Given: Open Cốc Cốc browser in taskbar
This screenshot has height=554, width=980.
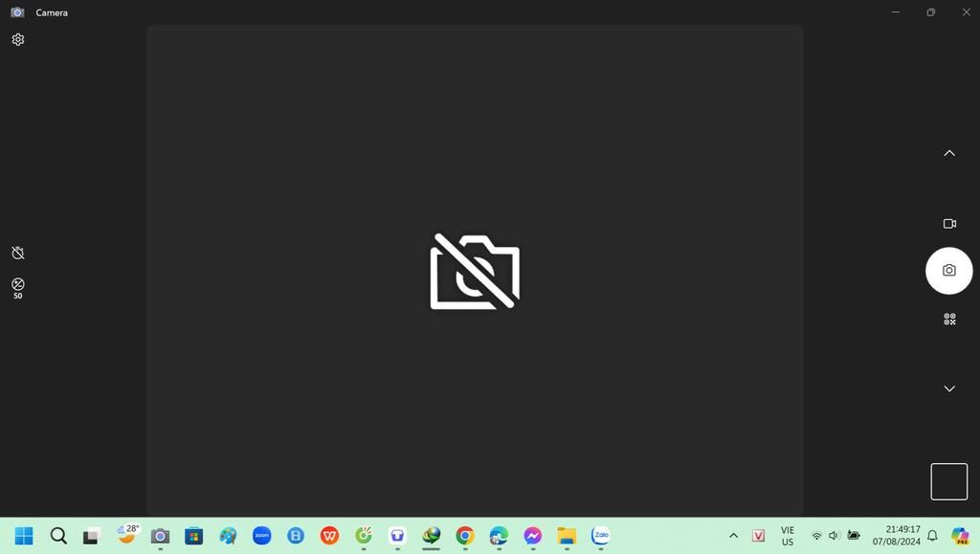Looking at the screenshot, I should coord(364,536).
